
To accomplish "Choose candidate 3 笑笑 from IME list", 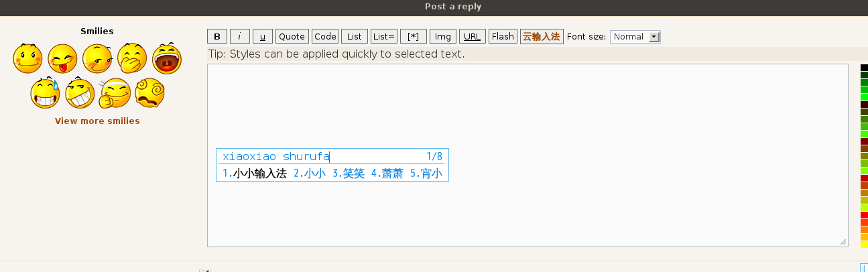I will (349, 174).
